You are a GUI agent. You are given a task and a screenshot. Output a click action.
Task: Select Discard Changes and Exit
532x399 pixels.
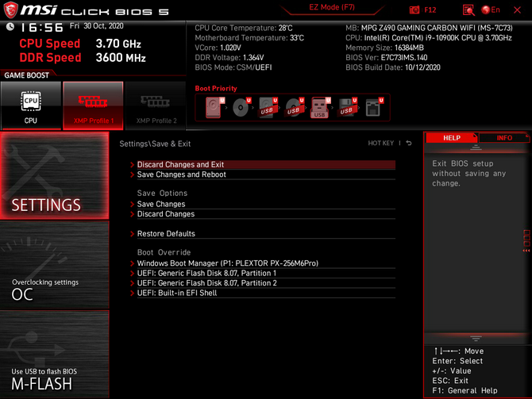(x=266, y=165)
